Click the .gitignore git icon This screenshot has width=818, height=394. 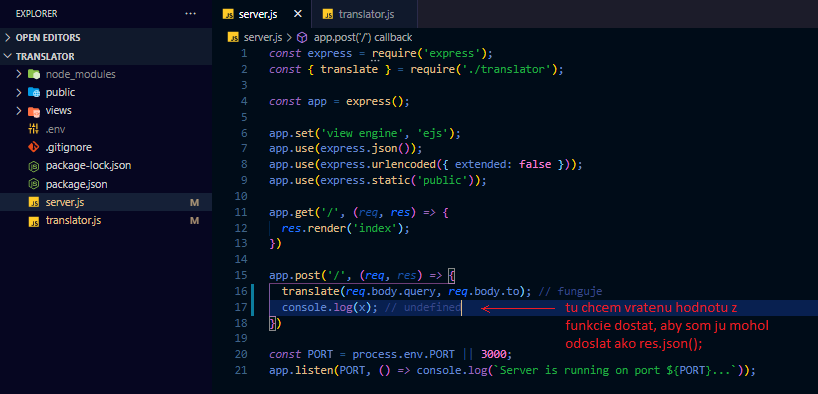[x=34, y=147]
